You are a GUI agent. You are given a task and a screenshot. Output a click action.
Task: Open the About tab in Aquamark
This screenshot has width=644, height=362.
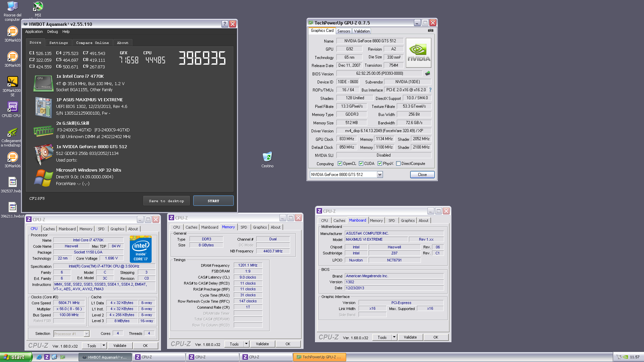(x=122, y=43)
